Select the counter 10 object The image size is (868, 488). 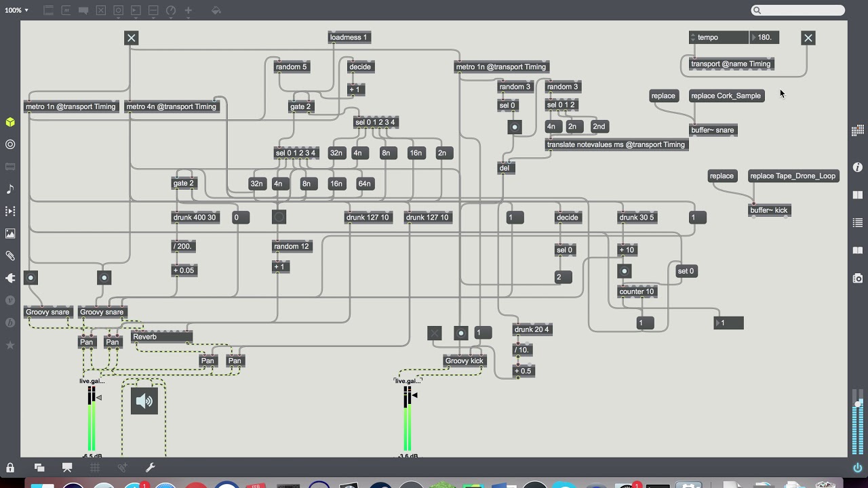pyautogui.click(x=637, y=292)
